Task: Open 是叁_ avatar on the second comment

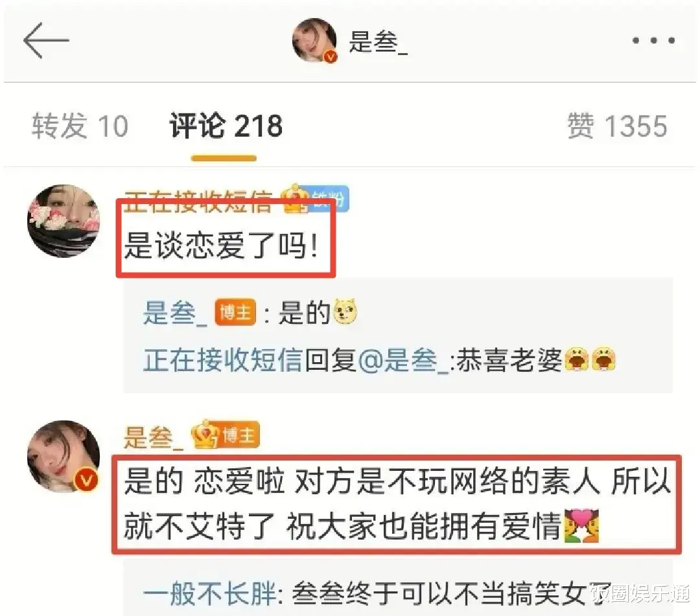Action: (64, 456)
